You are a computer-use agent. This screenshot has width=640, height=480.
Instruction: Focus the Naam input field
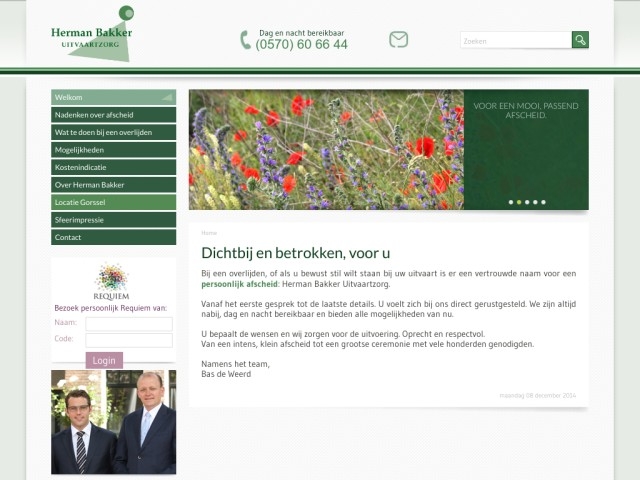click(128, 323)
